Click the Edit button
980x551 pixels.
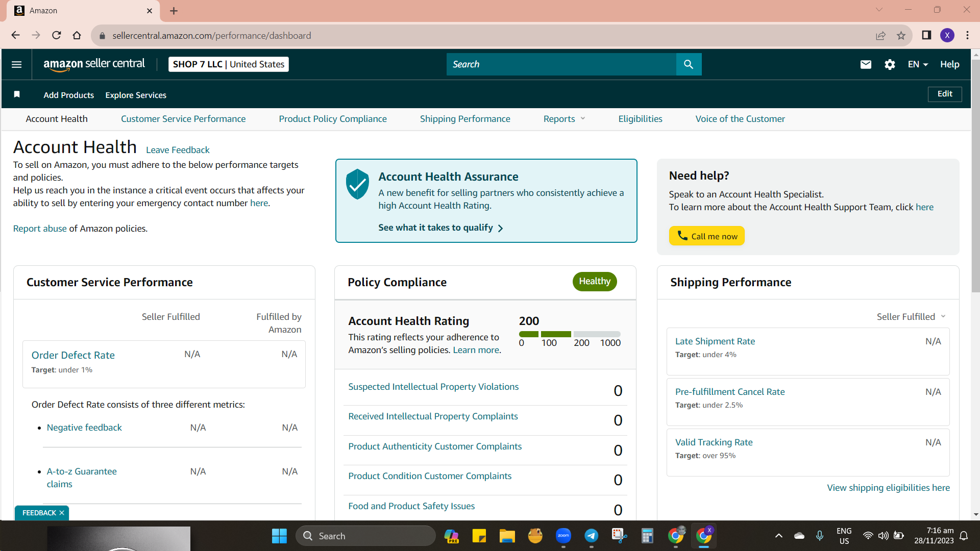coord(945,94)
